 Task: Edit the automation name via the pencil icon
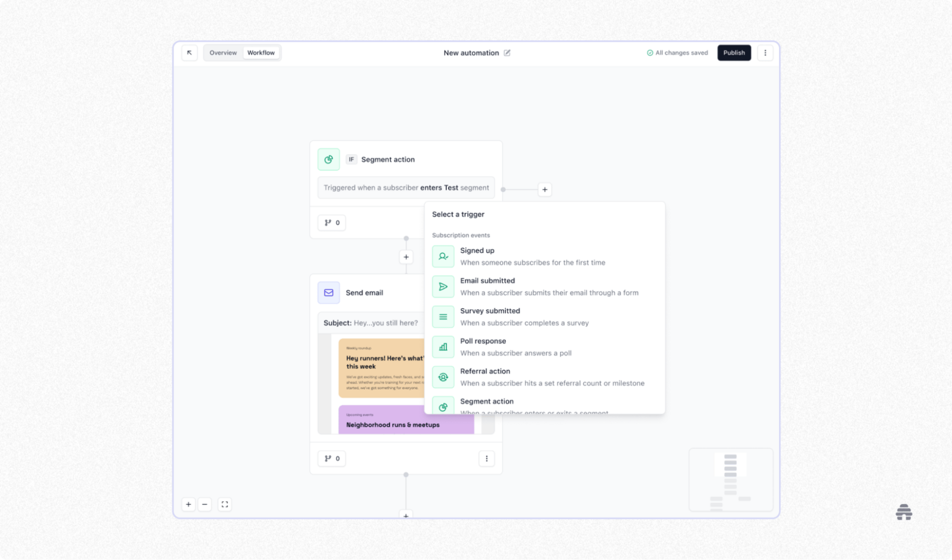pos(507,53)
